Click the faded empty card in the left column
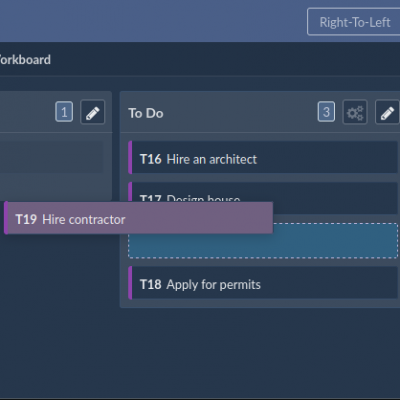Screen dimensions: 400x400 click(x=52, y=157)
